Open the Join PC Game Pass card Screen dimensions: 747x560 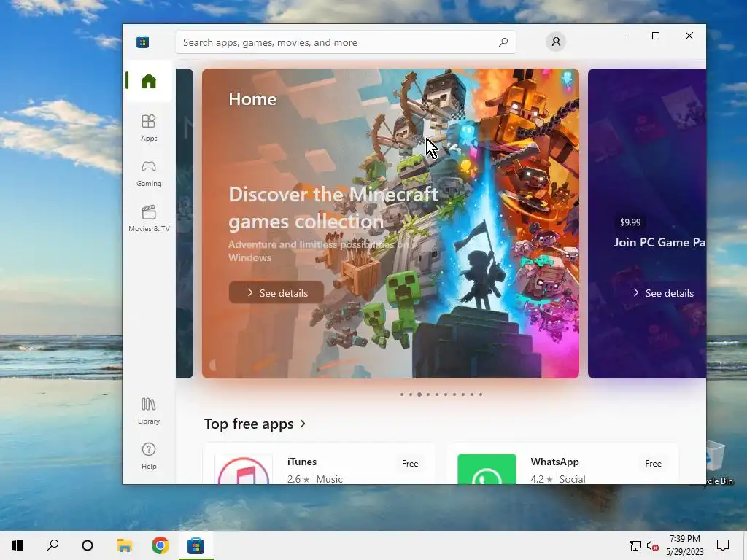[647, 223]
